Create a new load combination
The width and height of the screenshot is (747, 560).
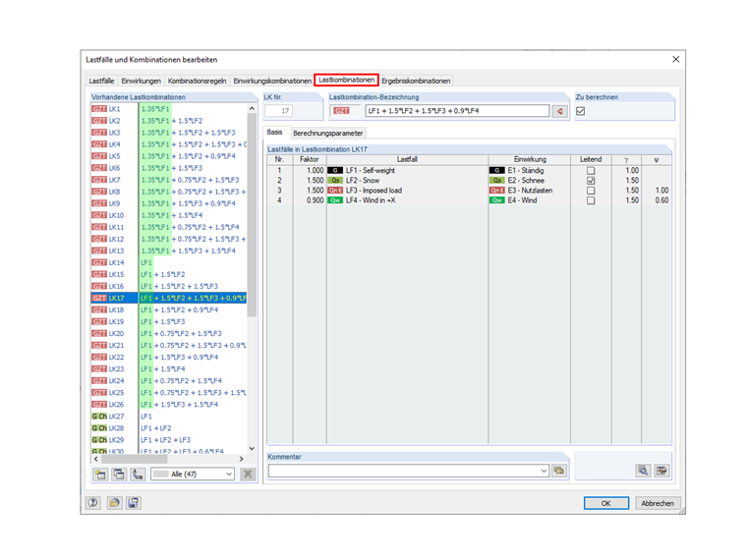[x=100, y=475]
